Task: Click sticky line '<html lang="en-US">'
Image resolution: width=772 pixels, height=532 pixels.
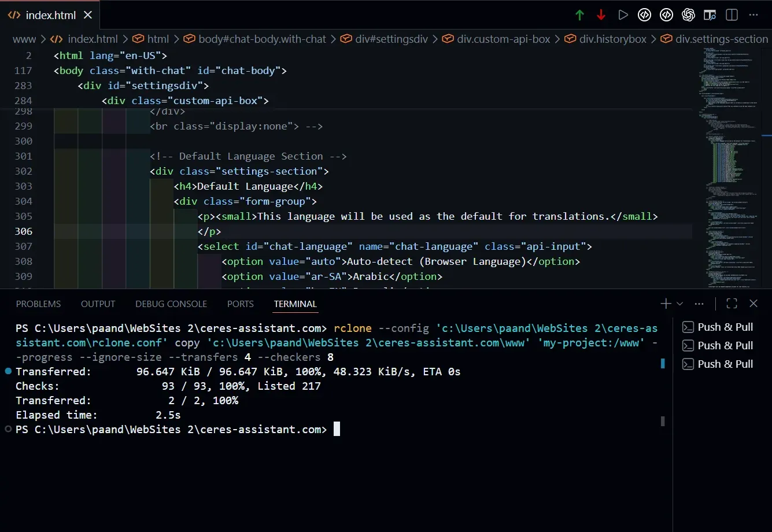Action: (x=110, y=56)
